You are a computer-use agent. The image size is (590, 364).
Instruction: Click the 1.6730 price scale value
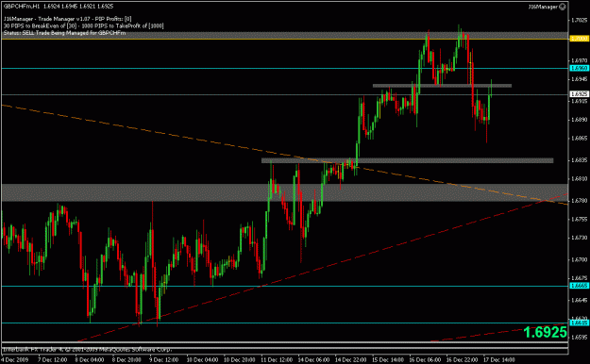pos(580,238)
